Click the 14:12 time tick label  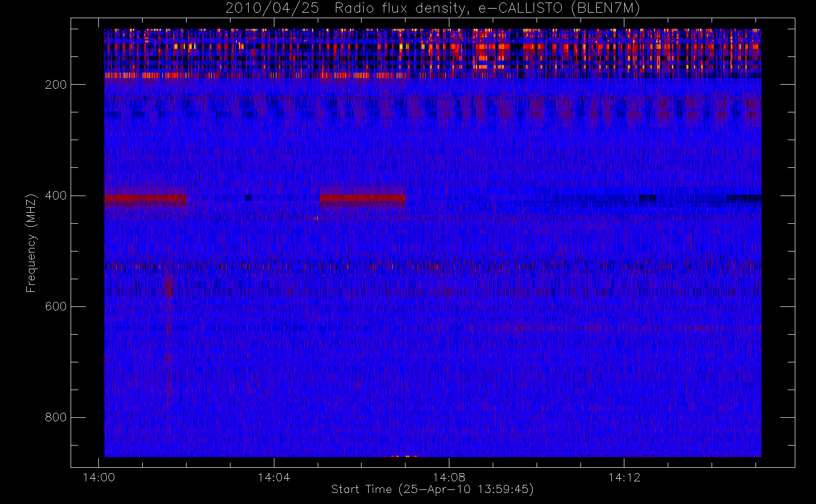(x=624, y=477)
